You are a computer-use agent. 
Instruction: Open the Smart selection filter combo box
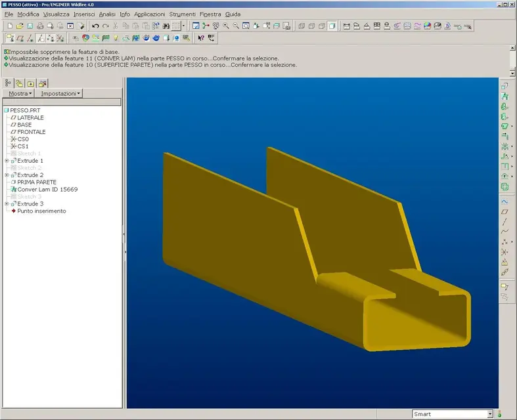click(x=453, y=414)
